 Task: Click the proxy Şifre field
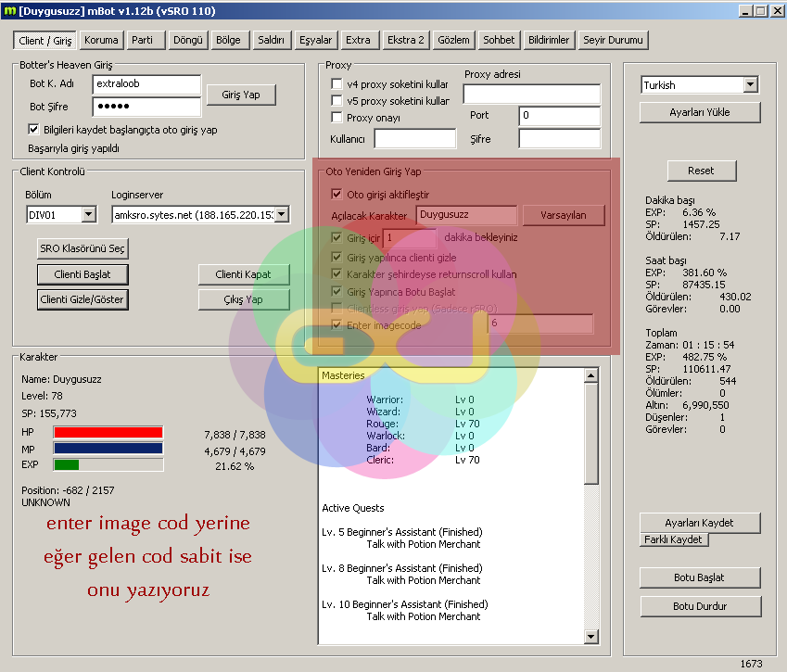click(560, 138)
